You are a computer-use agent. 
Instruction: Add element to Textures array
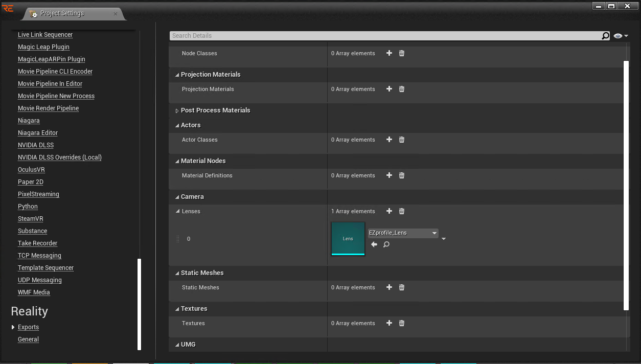pyautogui.click(x=389, y=323)
